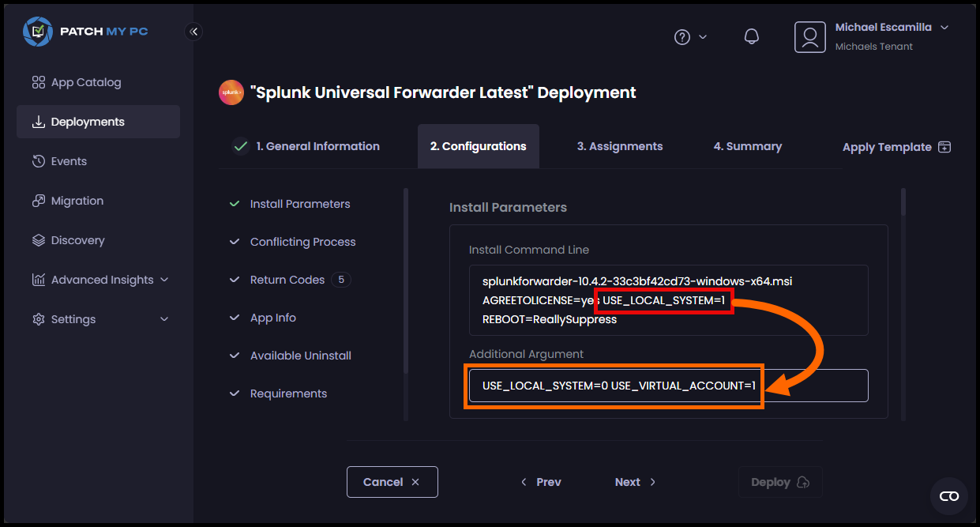Viewport: 980px width, 527px height.
Task: Switch to 1. General Information tab
Action: 317,146
